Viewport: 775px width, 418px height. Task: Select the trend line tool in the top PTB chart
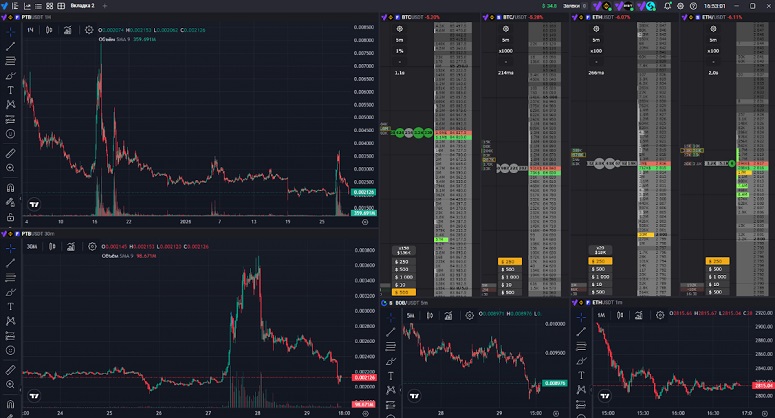point(10,46)
